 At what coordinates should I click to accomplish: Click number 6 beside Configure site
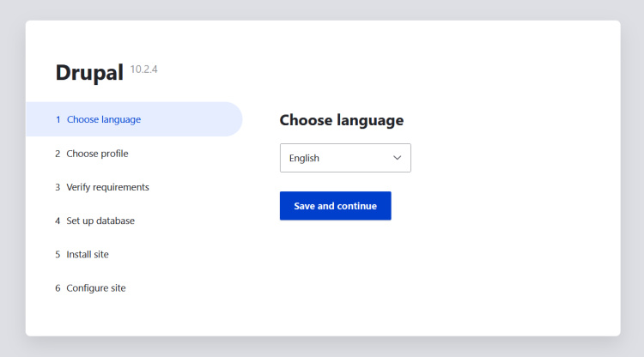[58, 288]
